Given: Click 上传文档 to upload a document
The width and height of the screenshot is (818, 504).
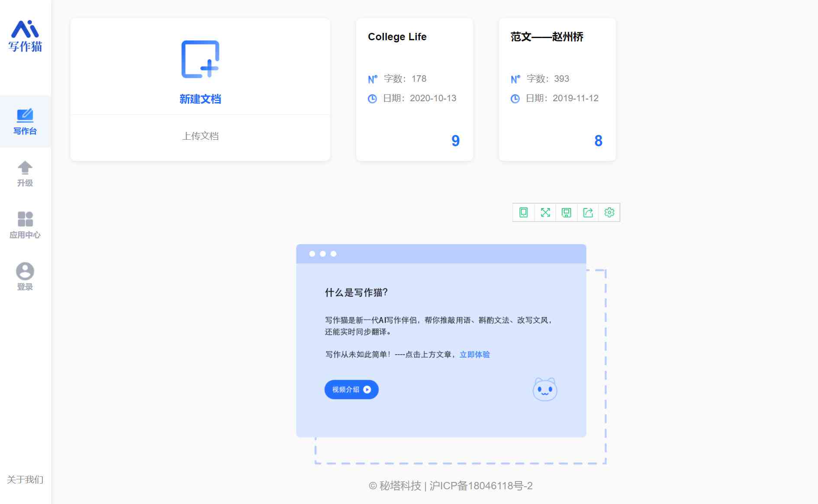Looking at the screenshot, I should point(200,136).
